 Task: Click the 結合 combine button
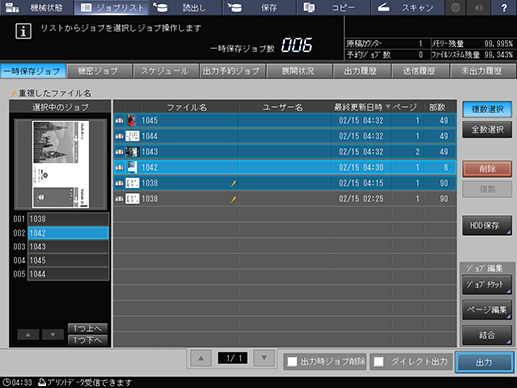coord(487,335)
